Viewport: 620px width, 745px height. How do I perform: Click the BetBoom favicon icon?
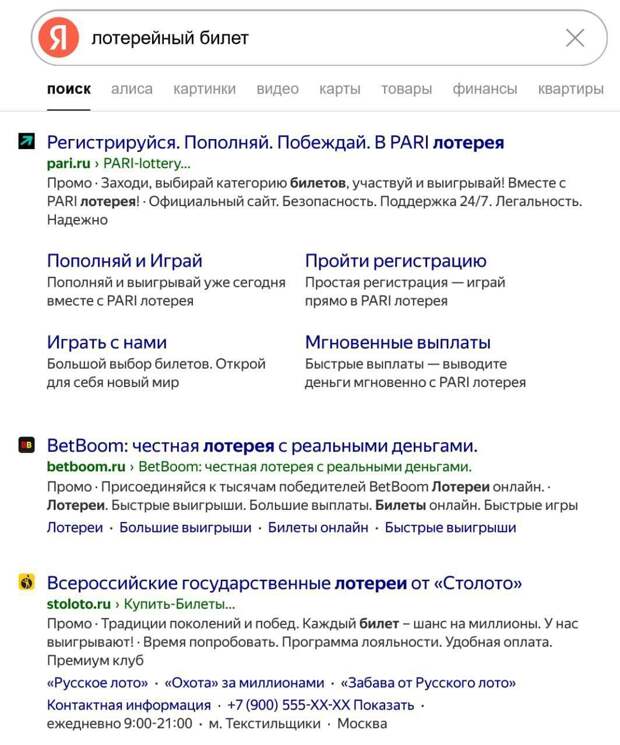click(27, 445)
